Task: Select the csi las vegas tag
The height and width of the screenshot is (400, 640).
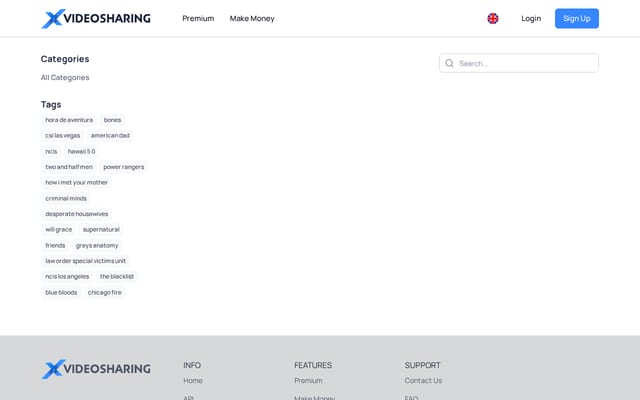Action: [62, 136]
